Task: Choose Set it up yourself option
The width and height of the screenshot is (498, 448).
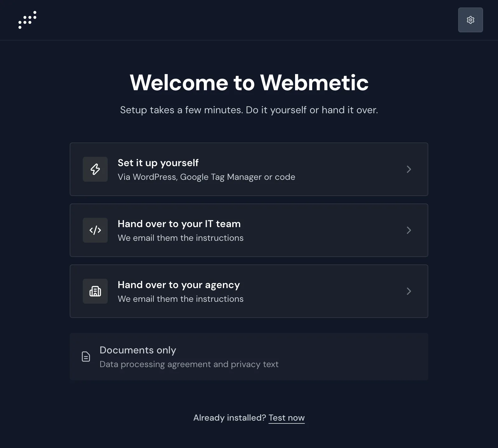Action: pyautogui.click(x=249, y=169)
